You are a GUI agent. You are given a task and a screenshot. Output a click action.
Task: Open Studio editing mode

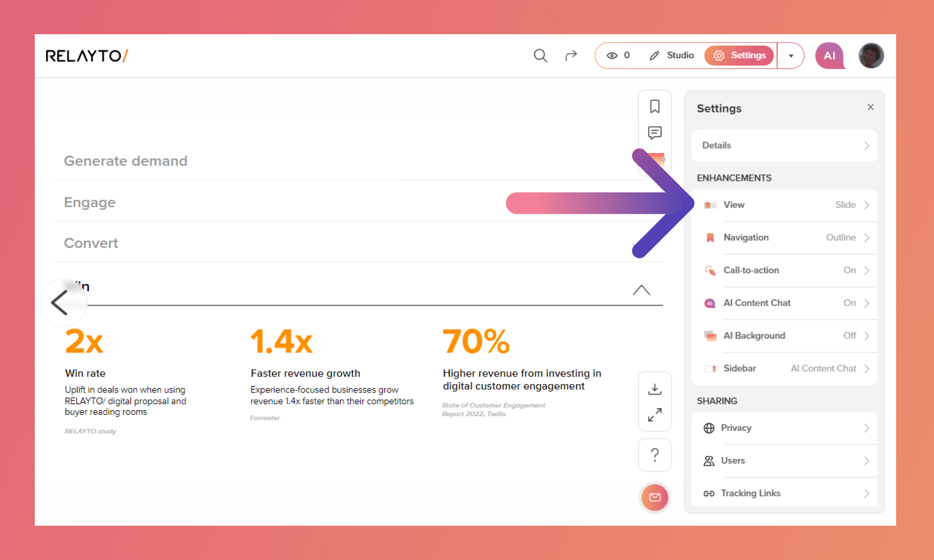(x=671, y=55)
